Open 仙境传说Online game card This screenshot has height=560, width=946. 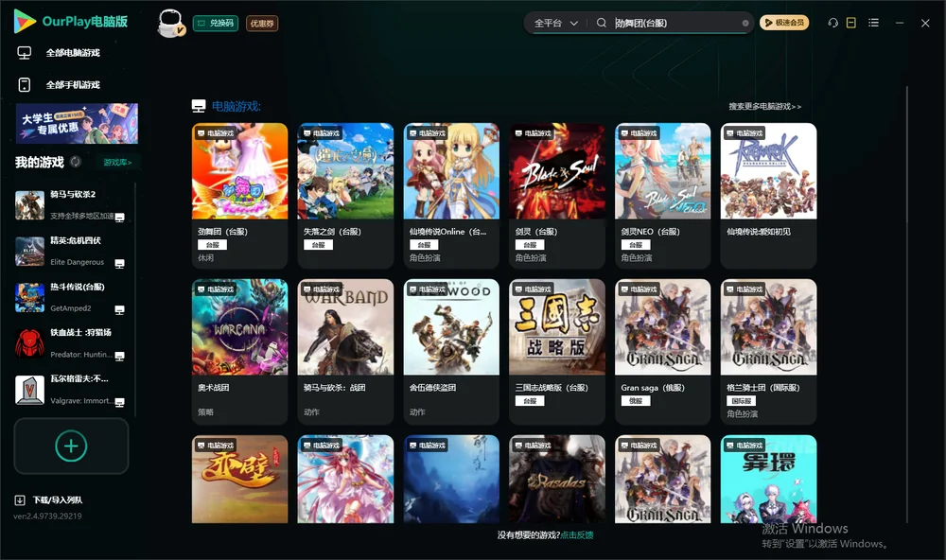pos(451,196)
